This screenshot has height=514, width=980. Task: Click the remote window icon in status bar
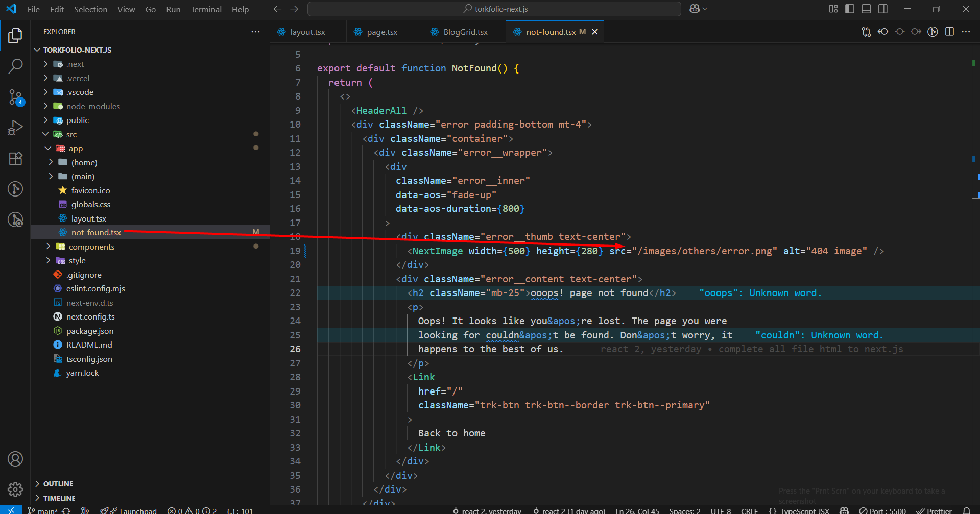coord(11,510)
